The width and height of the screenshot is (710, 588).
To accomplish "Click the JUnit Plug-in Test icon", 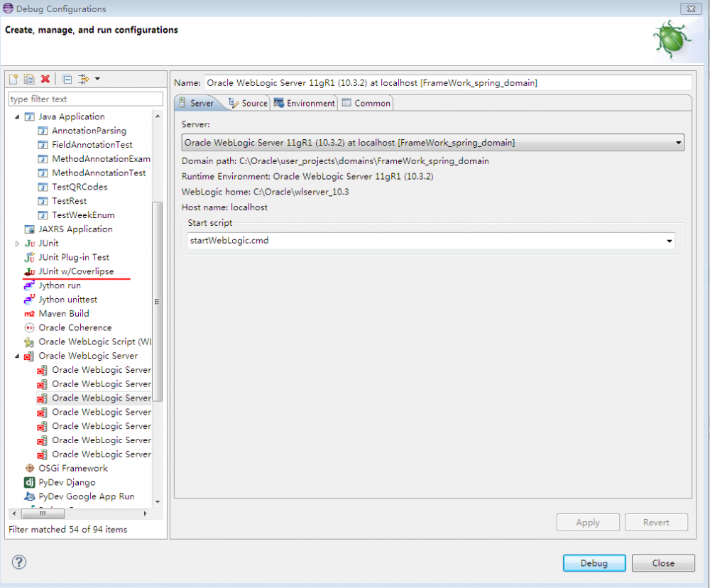I will (x=29, y=258).
